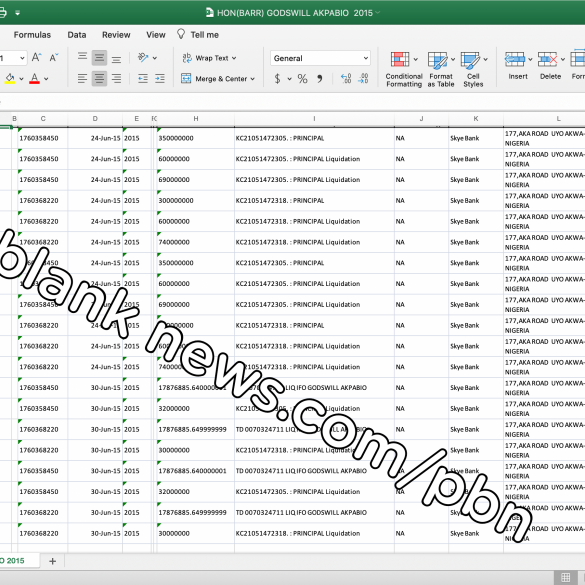Viewport: 585px width, 585px height.
Task: Click the Wrap Text button
Action: pos(205,58)
